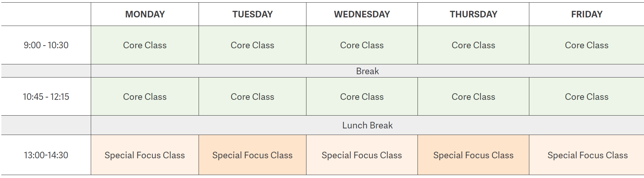Select Friday Special Focus Class cell
Viewport: 644px width, 178px height.
tap(587, 155)
